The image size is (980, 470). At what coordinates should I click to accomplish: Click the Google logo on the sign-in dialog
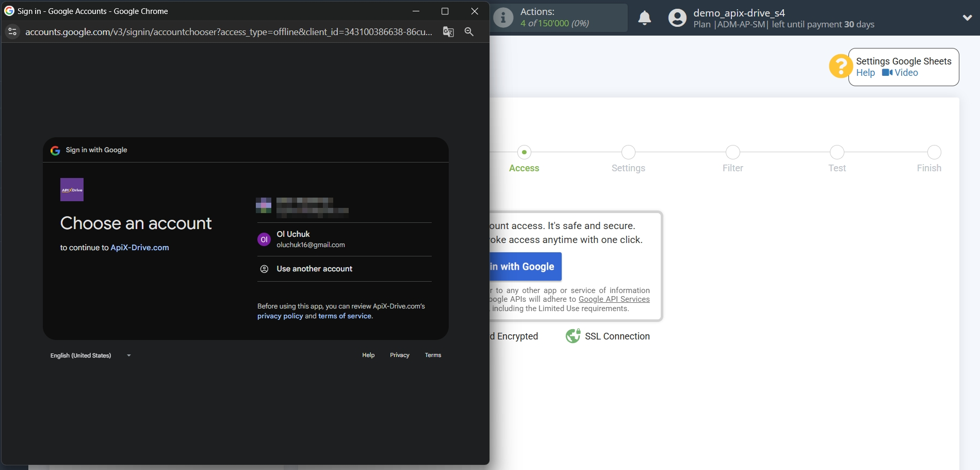[x=55, y=150]
